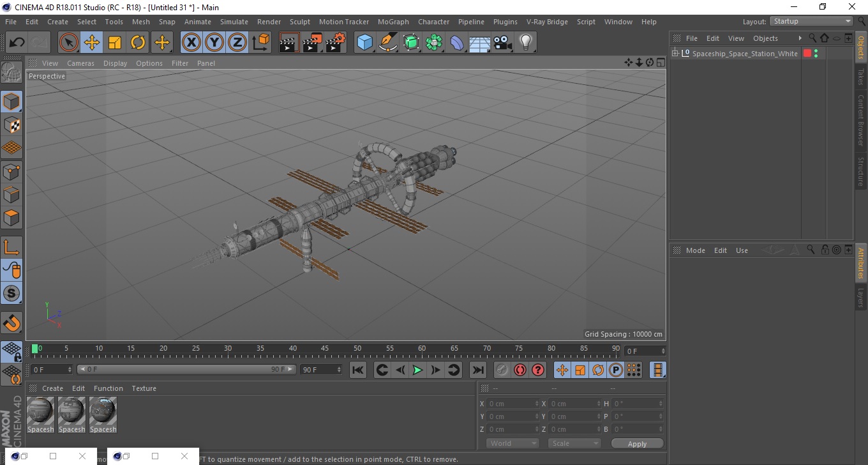The image size is (868, 465).
Task: Toggle object visibility dots
Action: (x=816, y=54)
